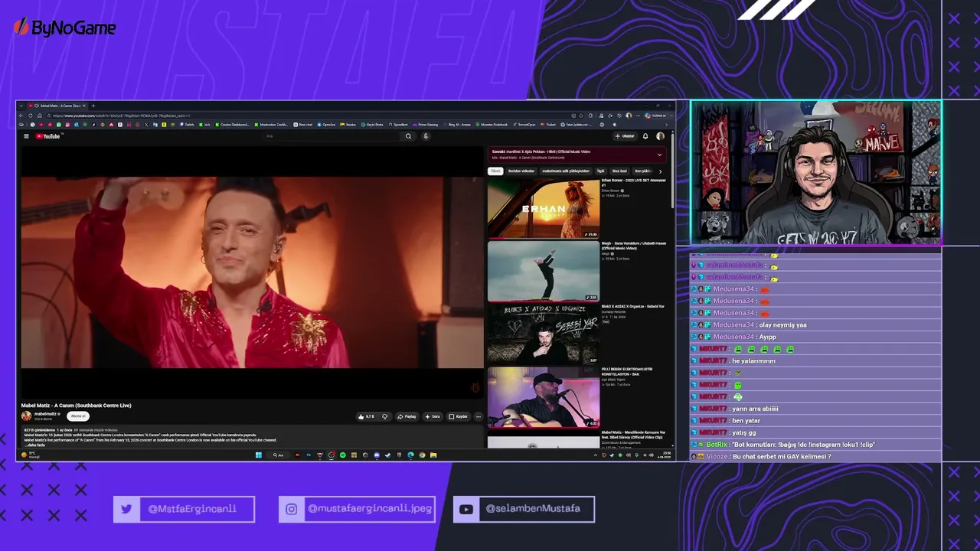Open more actions menu under the video
Image resolution: width=980 pixels, height=551 pixels.
click(478, 416)
